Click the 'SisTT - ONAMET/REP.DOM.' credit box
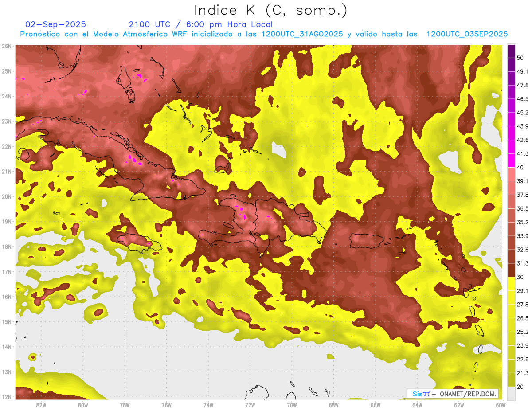 pyautogui.click(x=452, y=394)
